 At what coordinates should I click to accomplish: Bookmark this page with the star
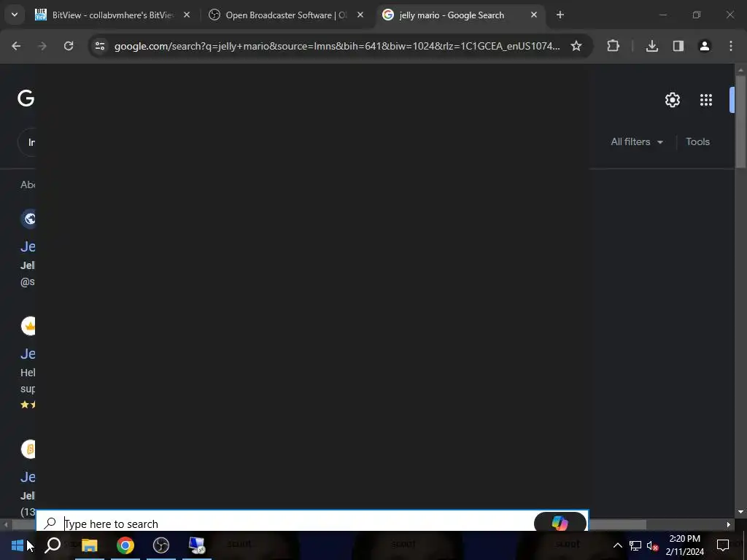(x=576, y=46)
